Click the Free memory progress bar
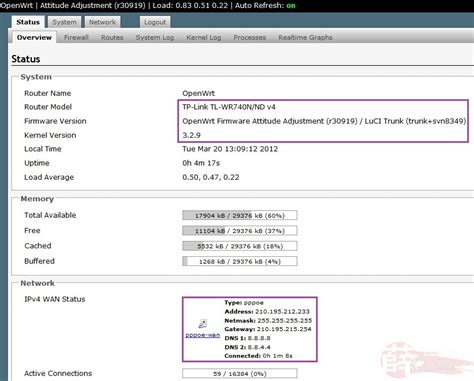 point(240,231)
